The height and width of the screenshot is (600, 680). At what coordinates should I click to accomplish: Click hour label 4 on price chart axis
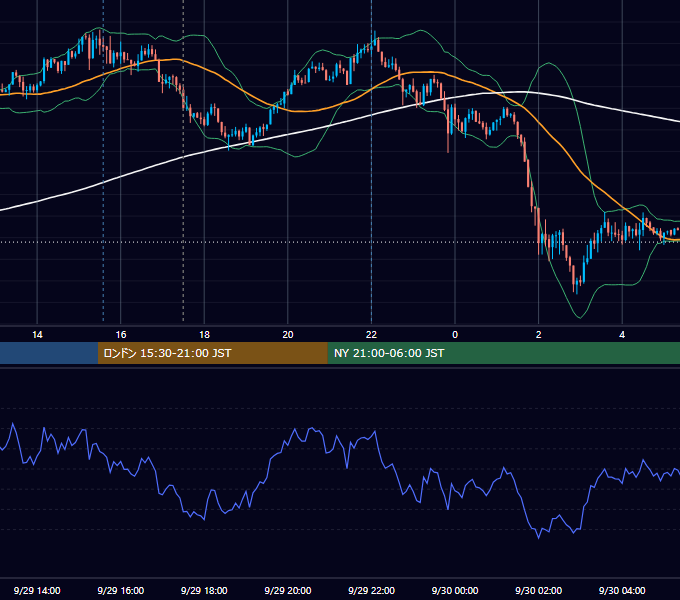[622, 335]
